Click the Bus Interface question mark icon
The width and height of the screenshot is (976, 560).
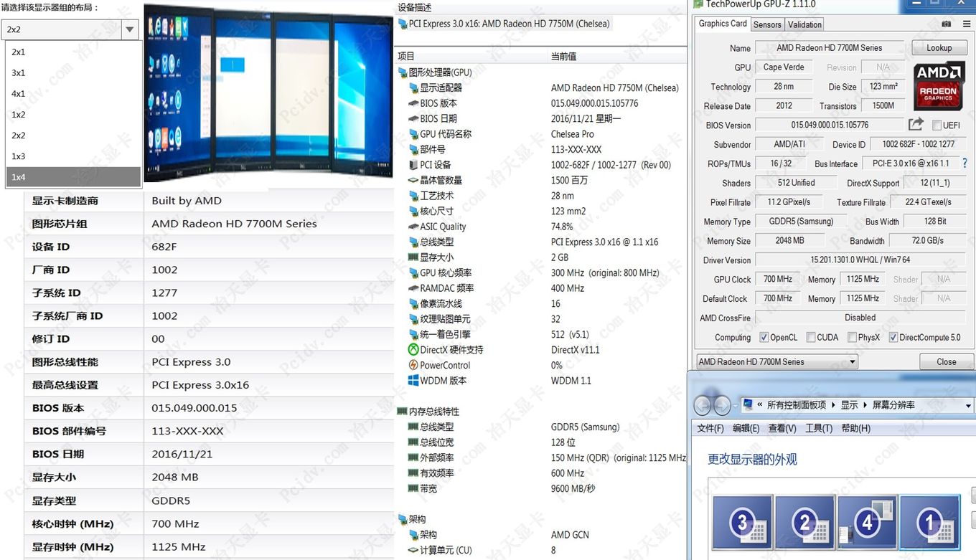pyautogui.click(x=965, y=163)
